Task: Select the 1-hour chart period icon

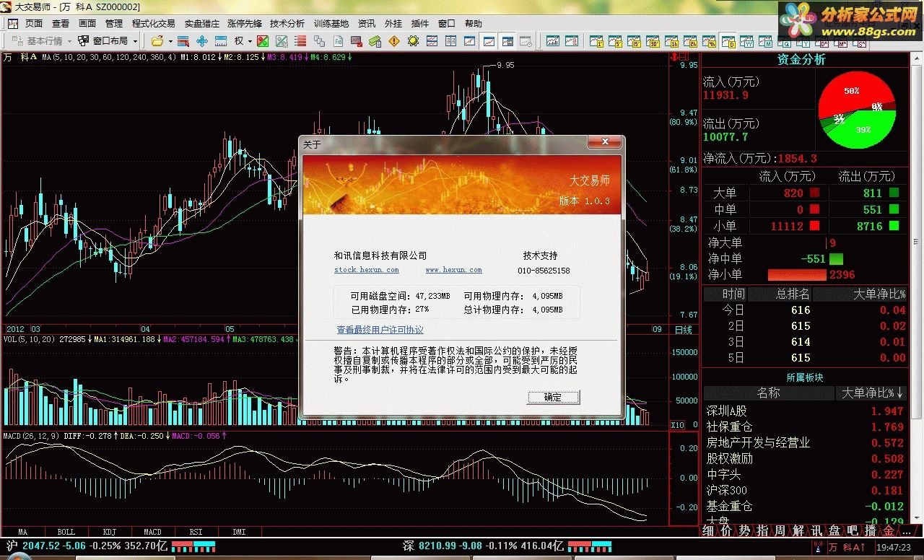Action: pyautogui.click(x=673, y=41)
